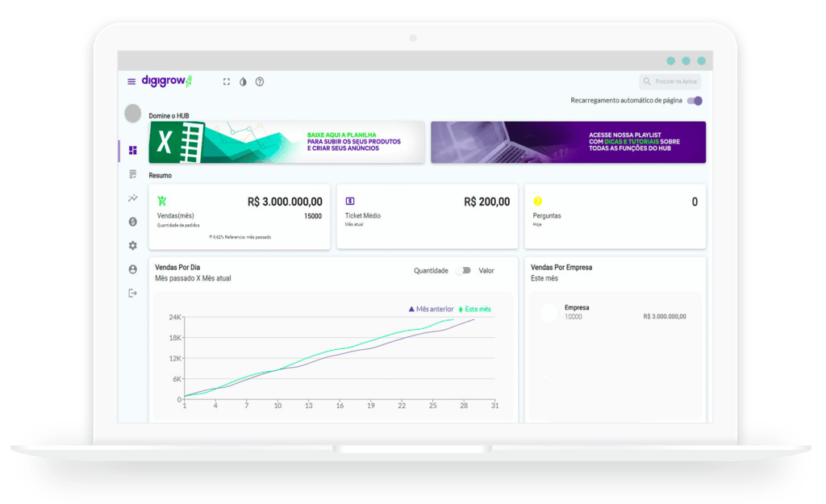The image size is (826, 504).
Task: Click the user avatar circle in sidebar
Action: click(133, 114)
